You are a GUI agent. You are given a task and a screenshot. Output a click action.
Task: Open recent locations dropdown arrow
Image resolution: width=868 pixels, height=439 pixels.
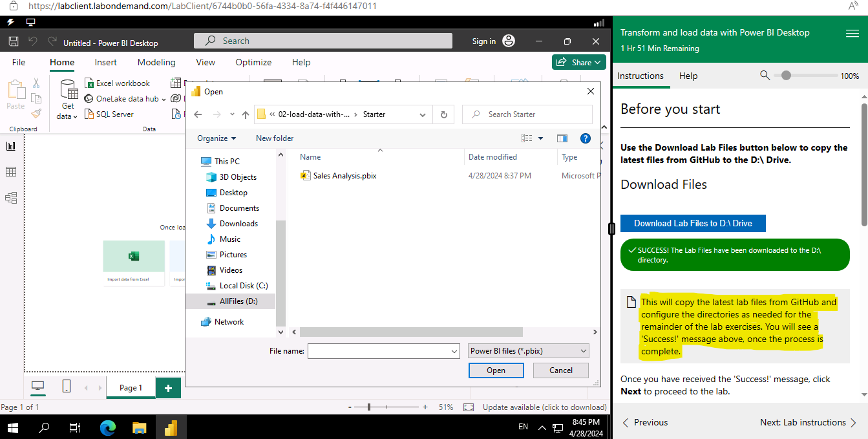pyautogui.click(x=231, y=114)
